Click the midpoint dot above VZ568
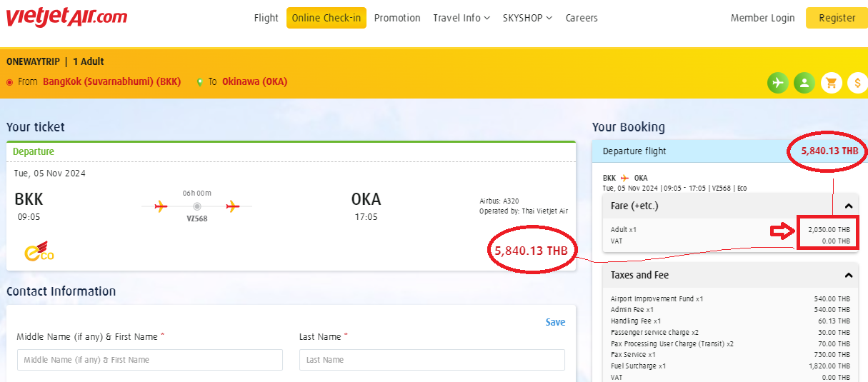 coord(197,207)
